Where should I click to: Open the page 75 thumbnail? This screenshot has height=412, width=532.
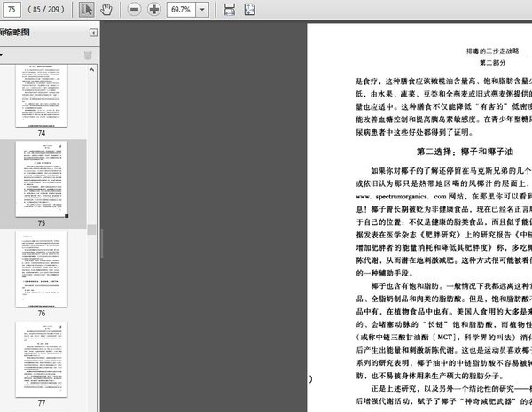[42, 179]
